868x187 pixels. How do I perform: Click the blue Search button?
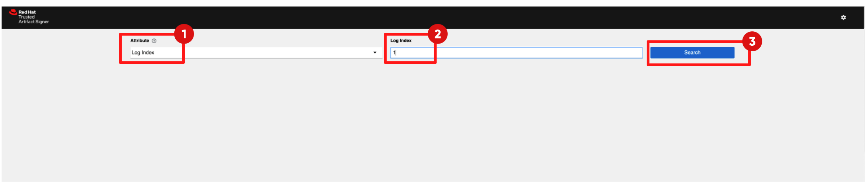pyautogui.click(x=692, y=53)
